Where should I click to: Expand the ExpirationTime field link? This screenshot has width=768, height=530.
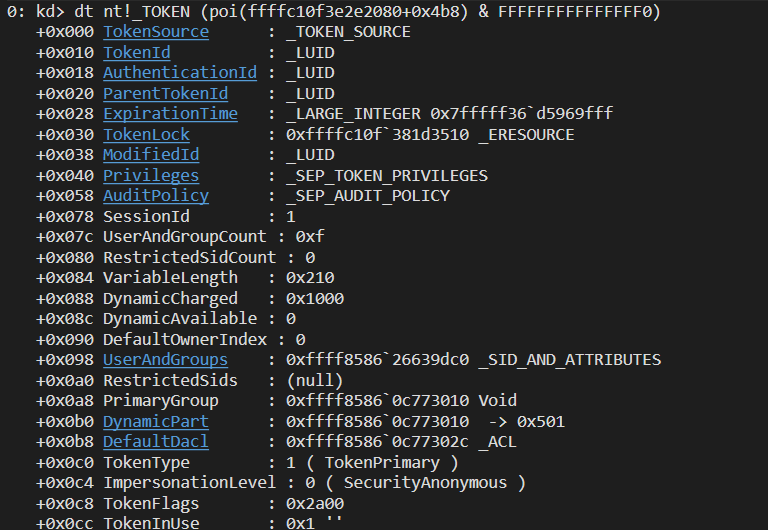[x=170, y=114]
